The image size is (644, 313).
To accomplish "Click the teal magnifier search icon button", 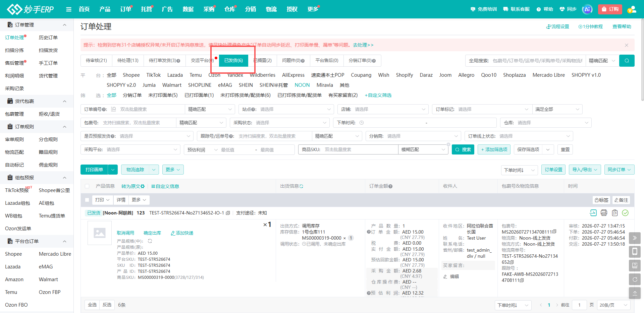I will [627, 61].
